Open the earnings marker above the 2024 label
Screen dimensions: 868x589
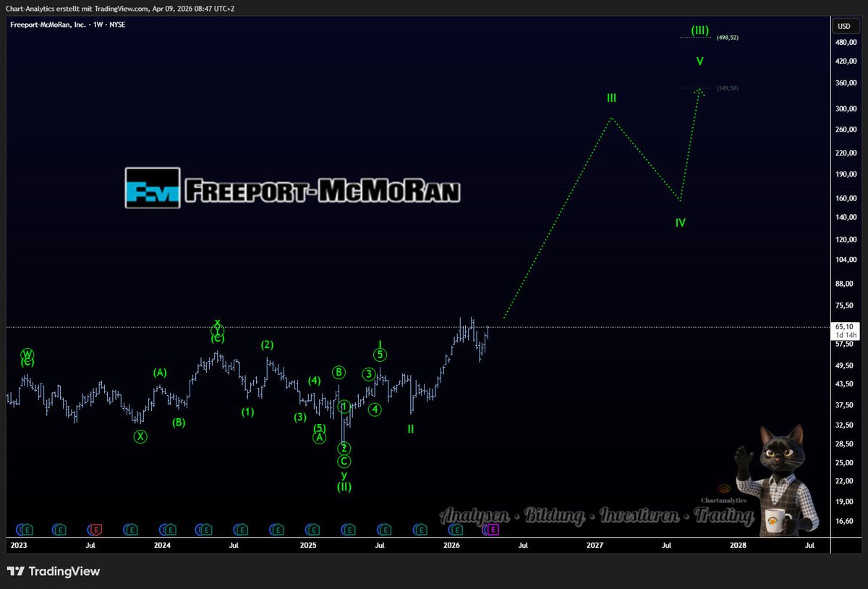pos(169,530)
